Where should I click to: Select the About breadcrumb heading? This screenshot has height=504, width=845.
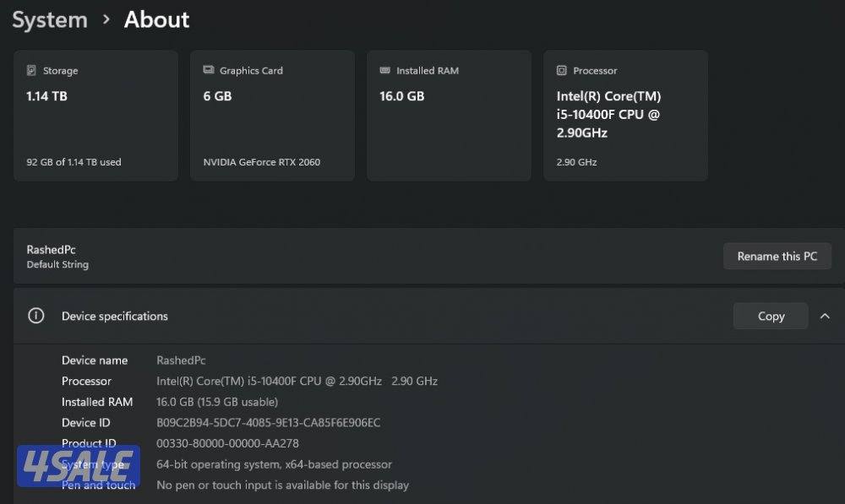[x=157, y=19]
